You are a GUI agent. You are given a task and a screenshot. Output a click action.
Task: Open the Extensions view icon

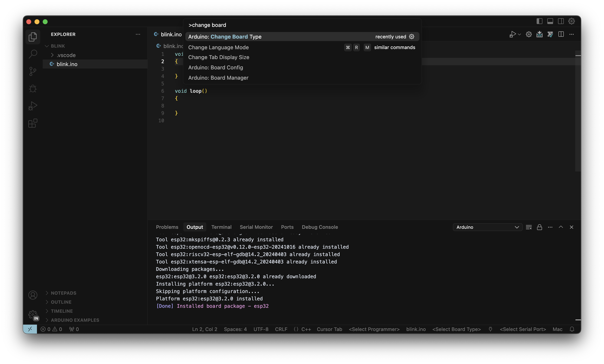pyautogui.click(x=33, y=123)
